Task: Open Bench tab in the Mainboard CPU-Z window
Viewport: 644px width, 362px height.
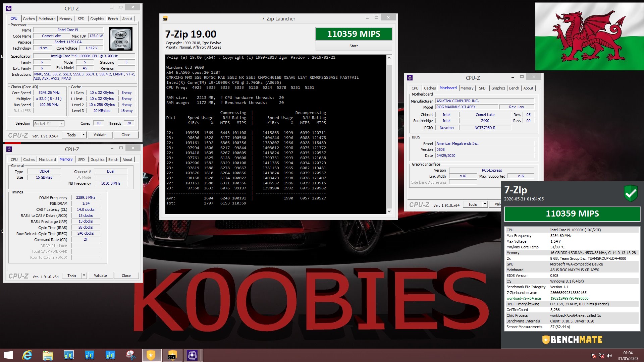Action: (x=514, y=88)
